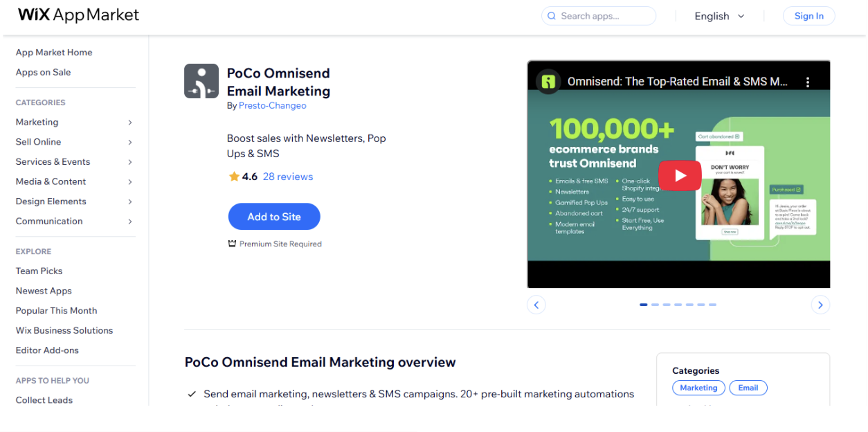Go to the previous carousel slide

[x=536, y=305]
